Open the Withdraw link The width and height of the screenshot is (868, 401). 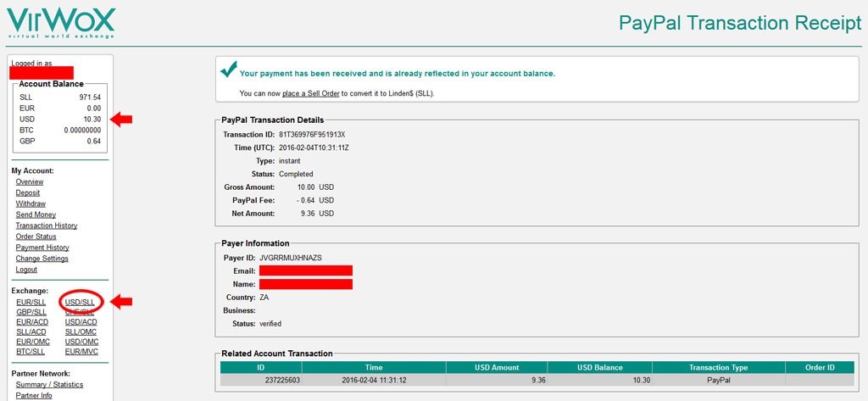31,203
